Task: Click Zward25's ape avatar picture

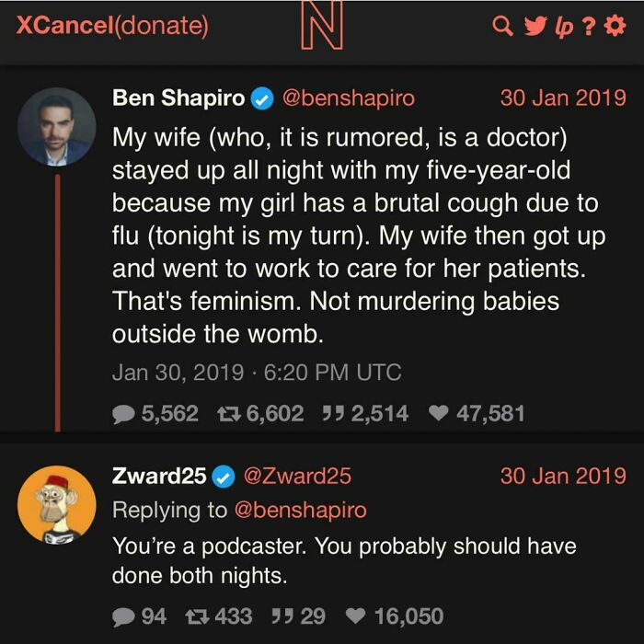Action: pos(56,504)
